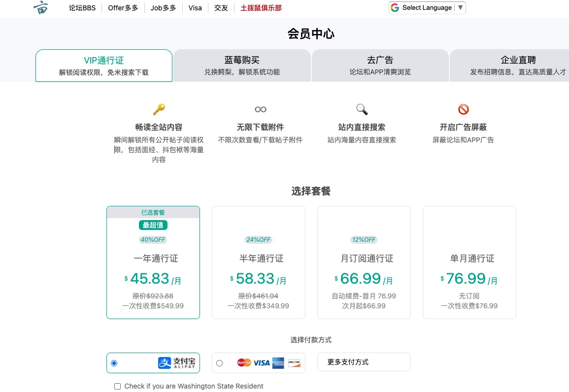This screenshot has width=569, height=392.
Task: Click the 会员中心 heading
Action: point(311,33)
